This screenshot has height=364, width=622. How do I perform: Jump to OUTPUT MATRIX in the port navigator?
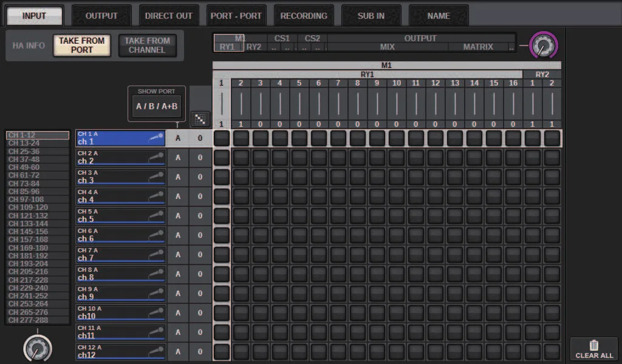[x=478, y=47]
